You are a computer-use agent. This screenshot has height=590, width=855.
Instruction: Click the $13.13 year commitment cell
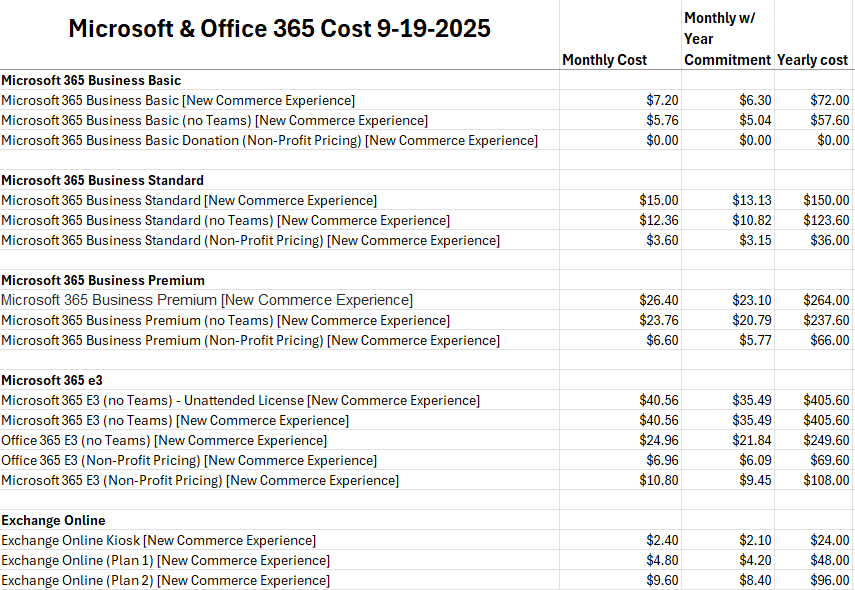[x=751, y=200]
